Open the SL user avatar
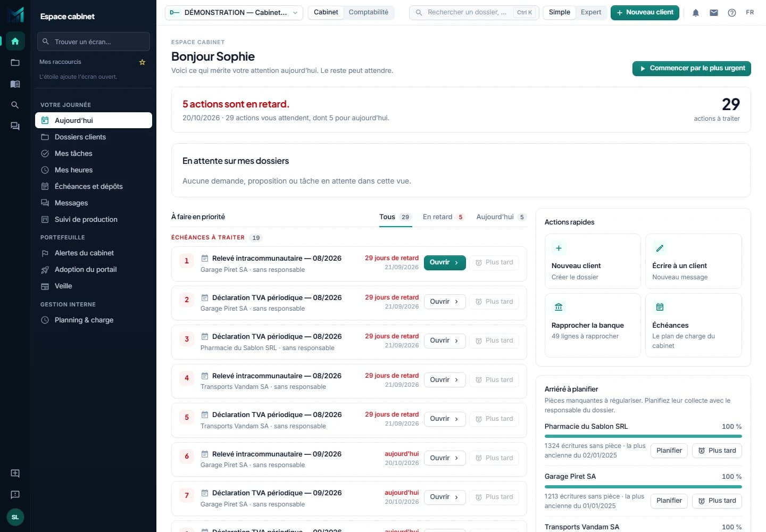Screen dimensions: 766x532 tap(15, 517)
